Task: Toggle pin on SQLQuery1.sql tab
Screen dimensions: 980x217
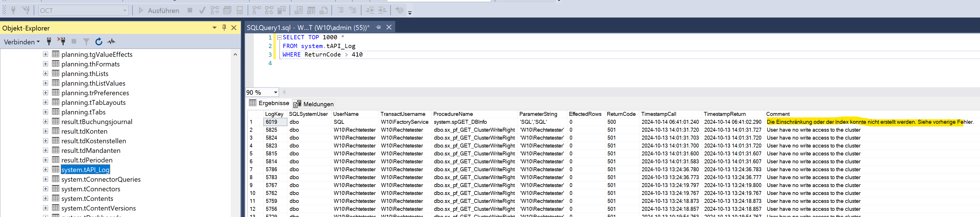Action: [x=378, y=27]
